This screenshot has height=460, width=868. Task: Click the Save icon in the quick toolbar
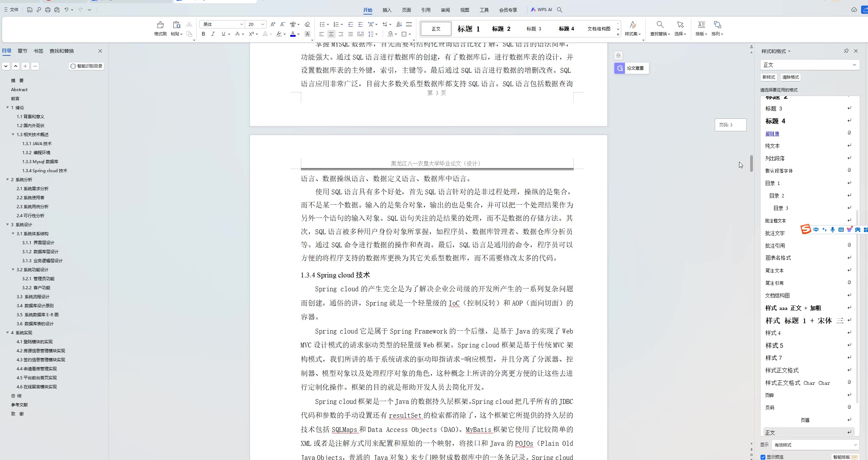pos(29,10)
